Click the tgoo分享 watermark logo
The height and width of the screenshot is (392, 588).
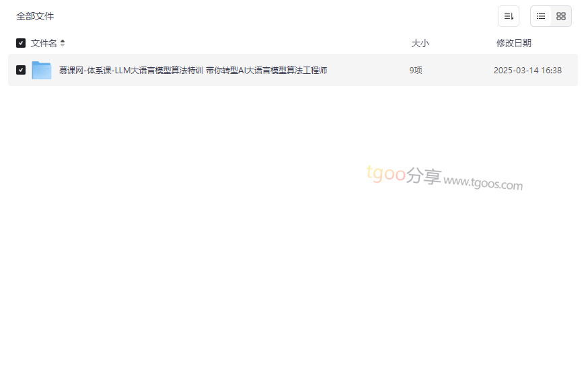(404, 175)
